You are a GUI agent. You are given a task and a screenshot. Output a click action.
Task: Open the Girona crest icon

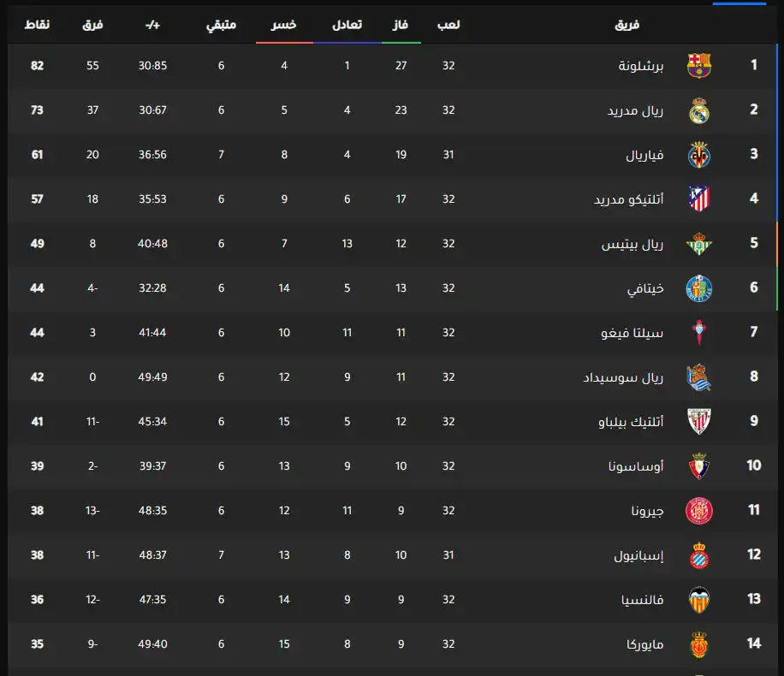tap(699, 511)
